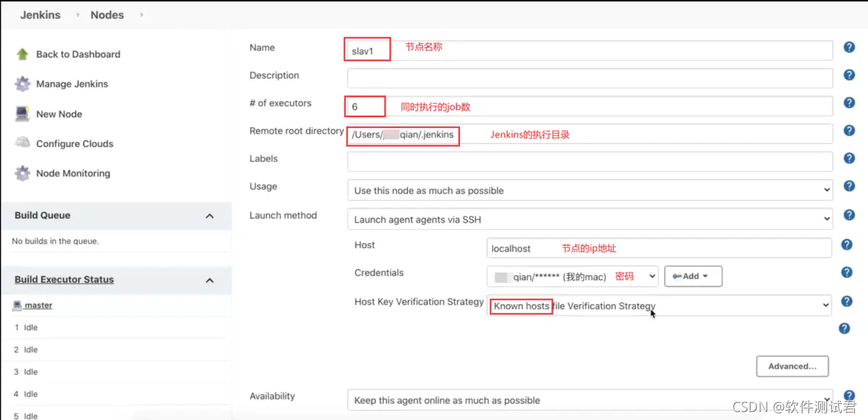Open help for the Availability dropdown

point(849,396)
